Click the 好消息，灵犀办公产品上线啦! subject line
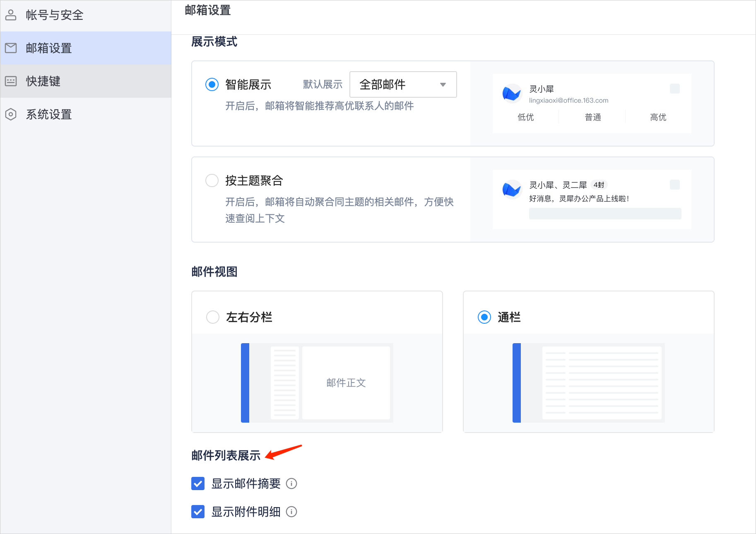 pos(579,199)
